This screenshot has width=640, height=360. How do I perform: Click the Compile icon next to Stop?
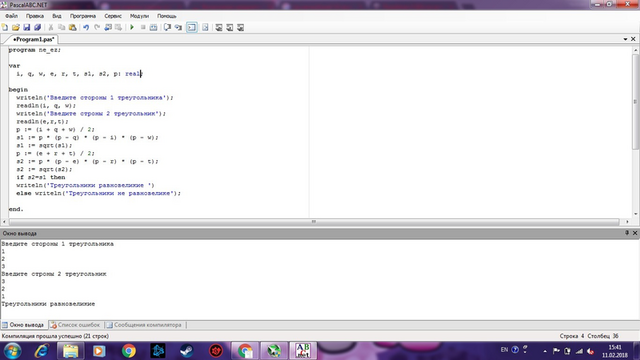[153, 27]
